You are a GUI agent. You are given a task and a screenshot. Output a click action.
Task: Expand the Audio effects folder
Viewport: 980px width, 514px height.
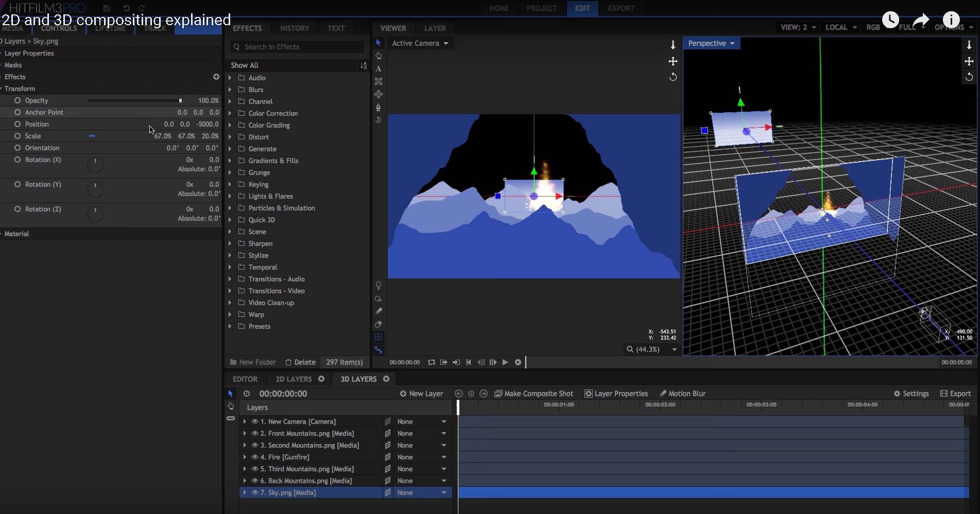tap(230, 78)
